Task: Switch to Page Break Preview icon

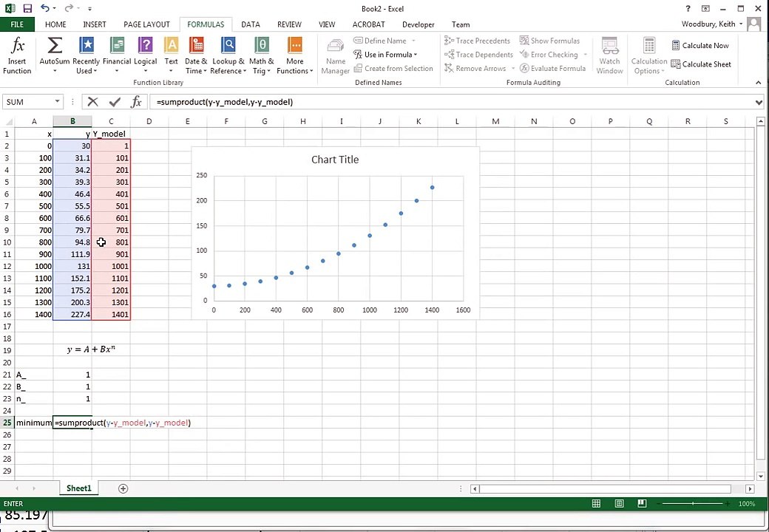Action: 642,504
